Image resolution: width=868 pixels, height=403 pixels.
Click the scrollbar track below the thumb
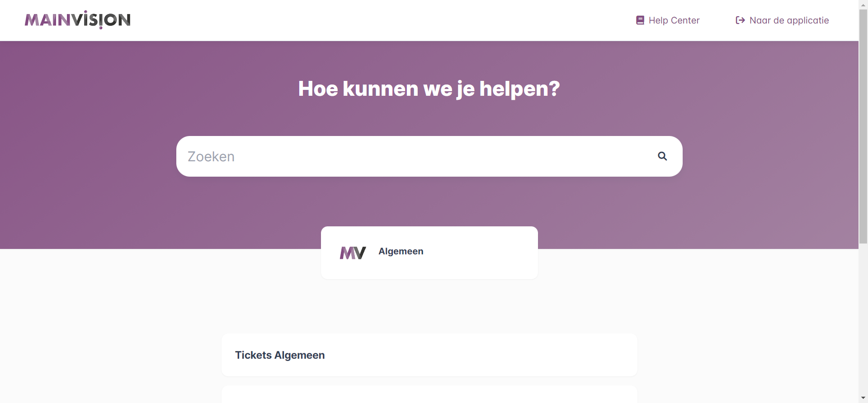pyautogui.click(x=863, y=316)
